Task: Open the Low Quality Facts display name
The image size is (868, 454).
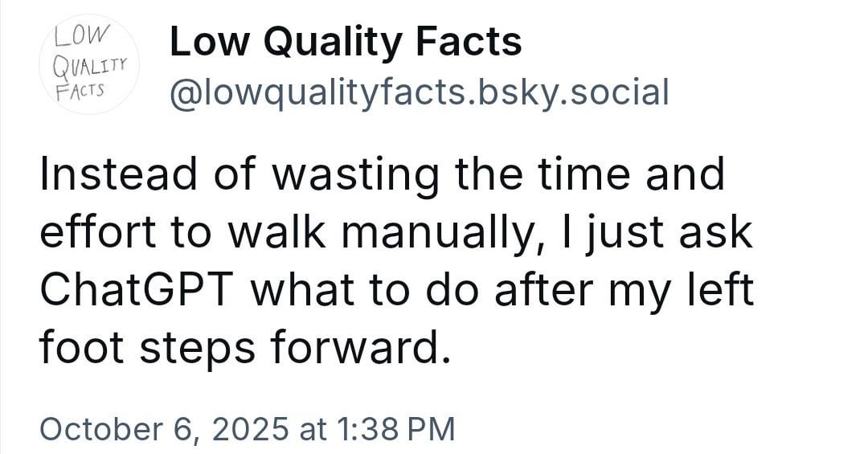Action: (x=346, y=42)
